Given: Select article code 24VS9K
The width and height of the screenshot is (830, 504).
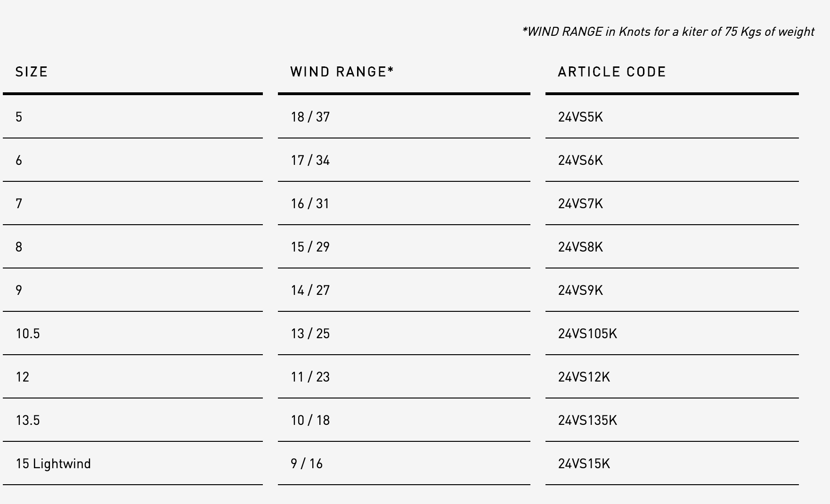Looking at the screenshot, I should [x=580, y=290].
